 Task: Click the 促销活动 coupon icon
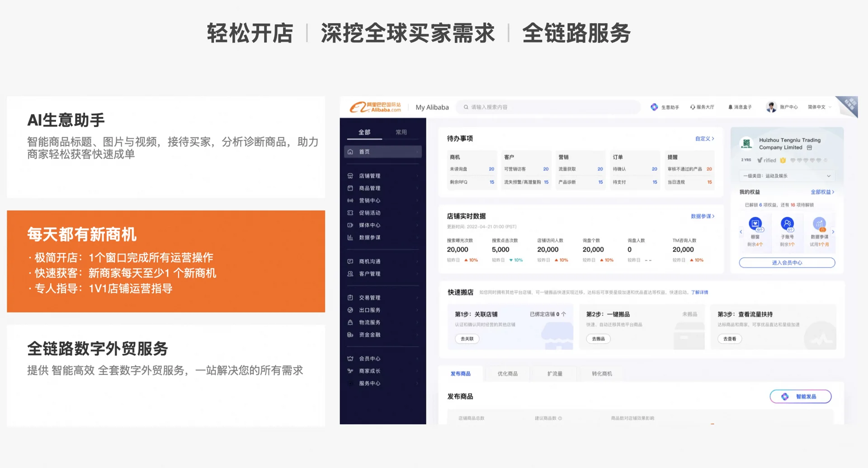(350, 213)
